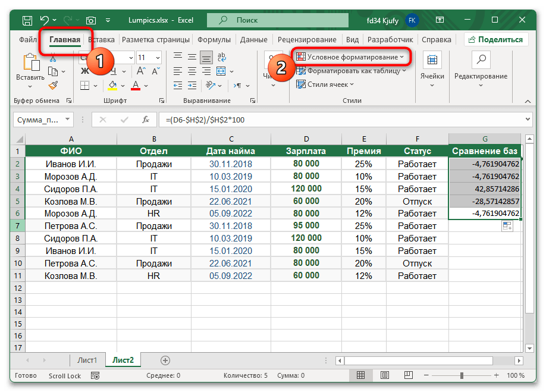The height and width of the screenshot is (392, 546).
Task: Toggle Normal view in the status bar
Action: pyautogui.click(x=360, y=376)
